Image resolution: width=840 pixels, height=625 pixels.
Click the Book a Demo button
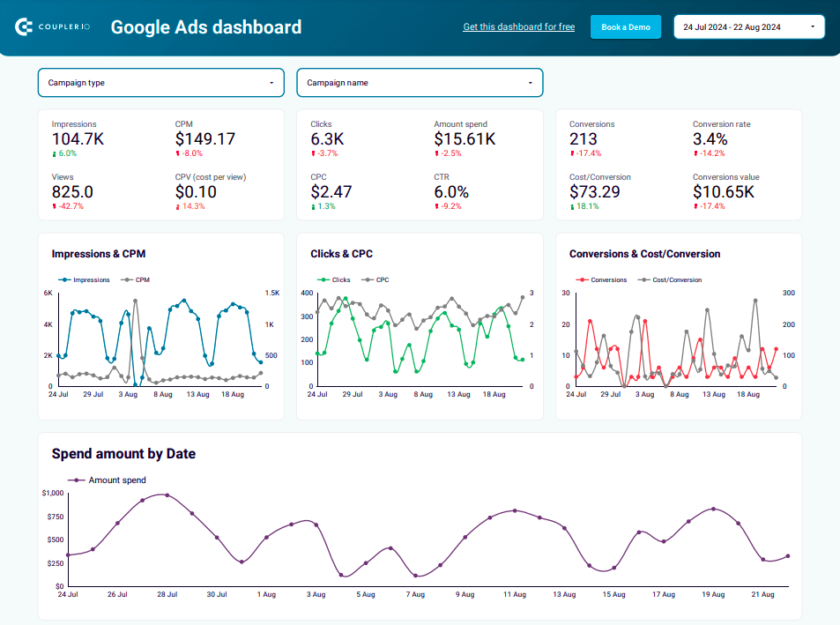coord(625,26)
